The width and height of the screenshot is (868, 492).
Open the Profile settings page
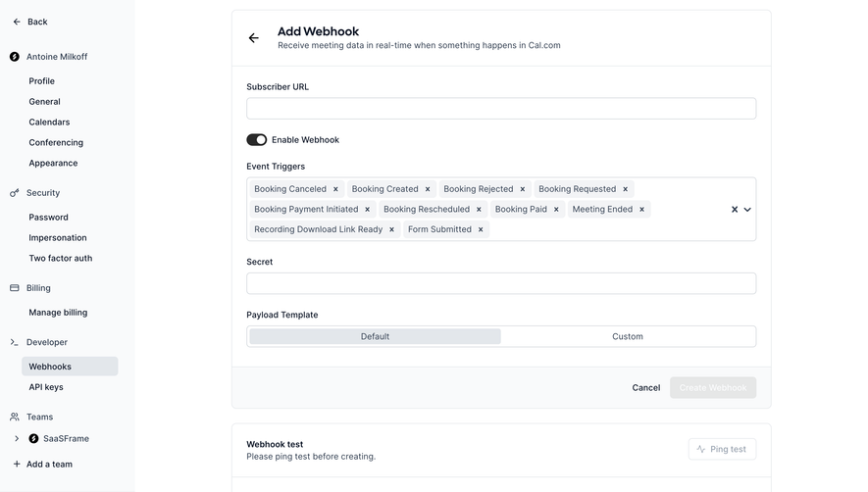[41, 80]
